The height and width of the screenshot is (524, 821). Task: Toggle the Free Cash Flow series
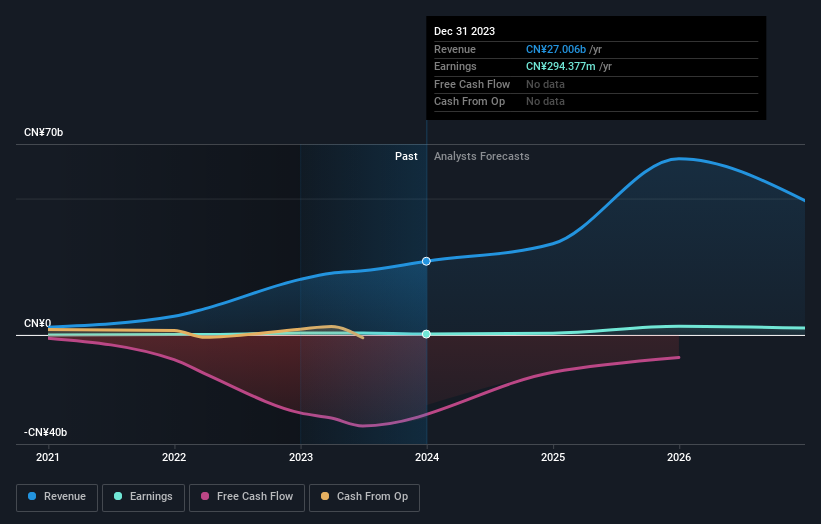point(247,497)
